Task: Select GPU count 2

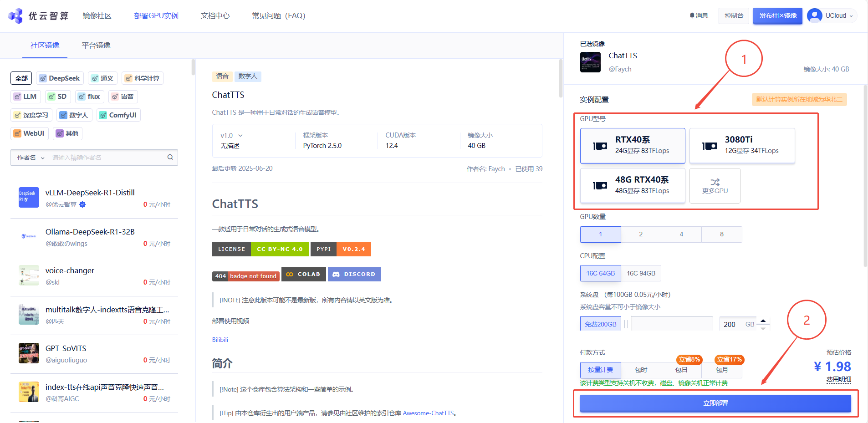Action: [641, 234]
